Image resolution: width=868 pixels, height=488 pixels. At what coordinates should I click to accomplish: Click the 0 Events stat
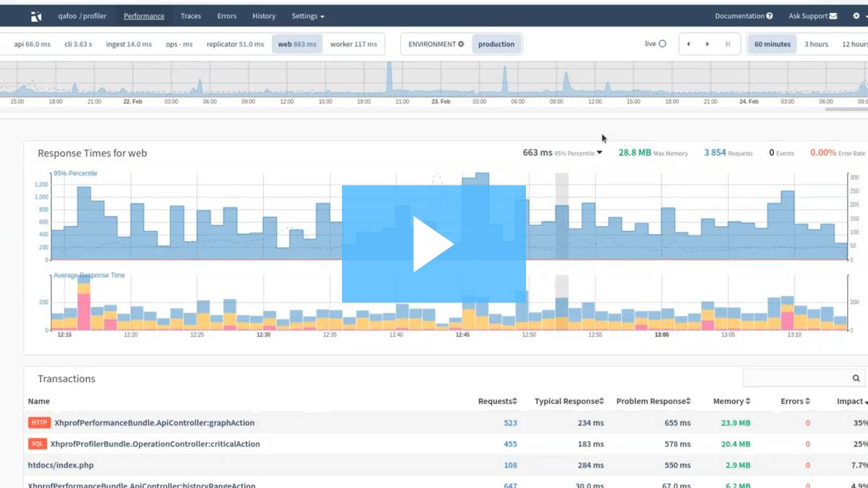point(781,153)
